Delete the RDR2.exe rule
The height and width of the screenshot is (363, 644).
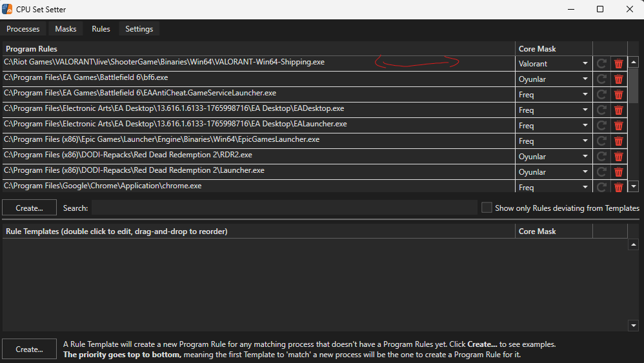tap(619, 156)
